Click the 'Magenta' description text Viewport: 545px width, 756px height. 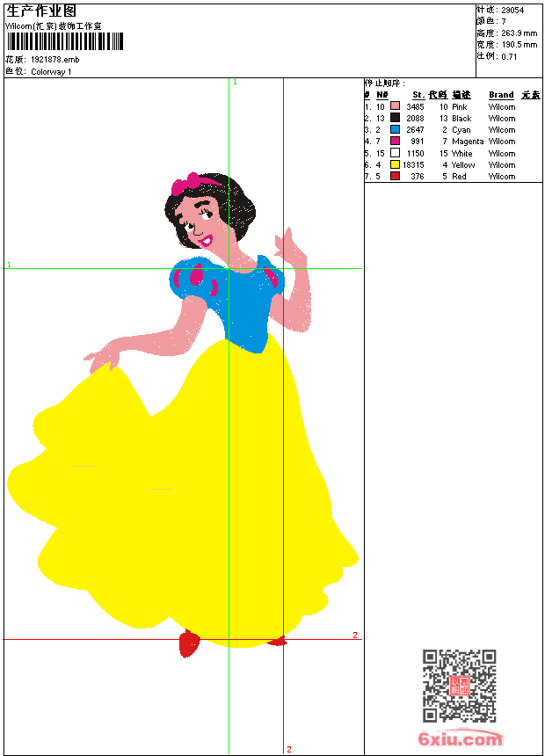468,142
